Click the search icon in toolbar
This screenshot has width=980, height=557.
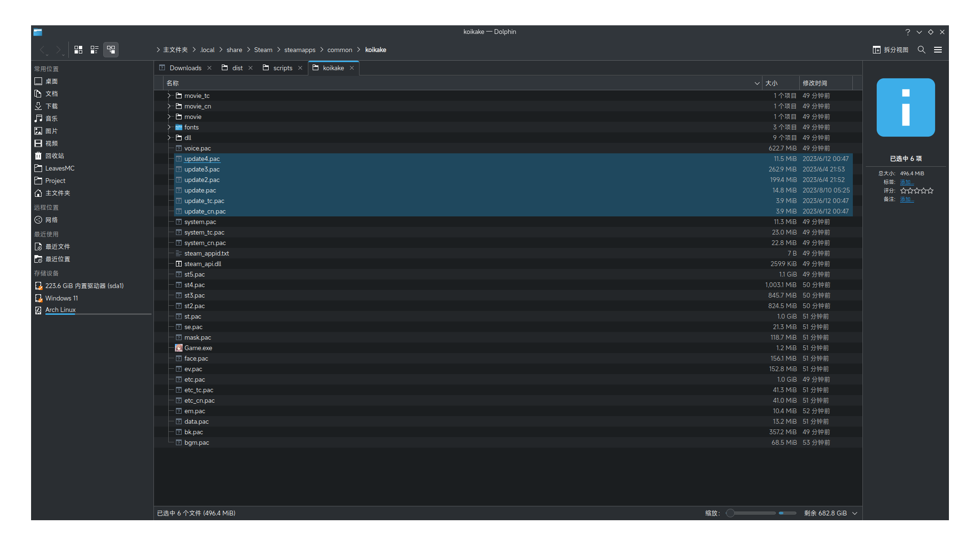click(x=922, y=49)
